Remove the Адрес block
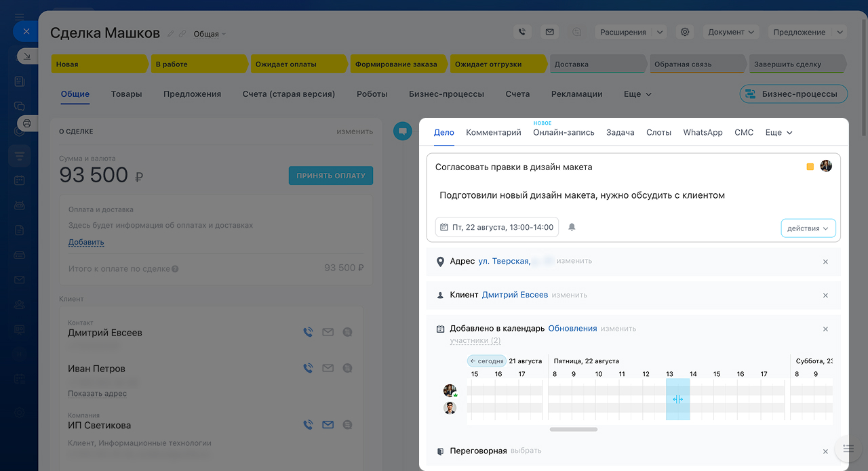 tap(825, 262)
